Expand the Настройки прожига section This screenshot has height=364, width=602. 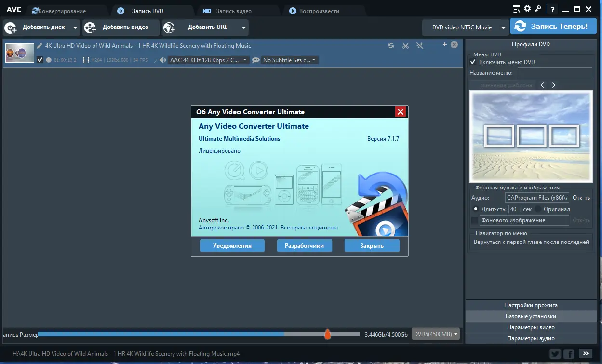click(531, 305)
